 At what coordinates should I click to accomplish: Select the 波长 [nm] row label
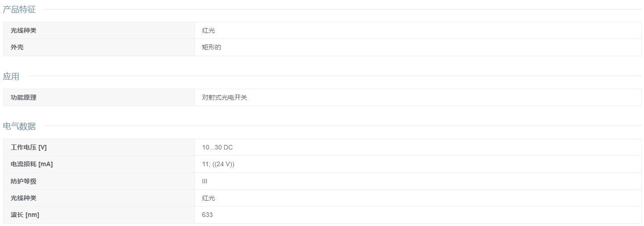click(x=24, y=215)
